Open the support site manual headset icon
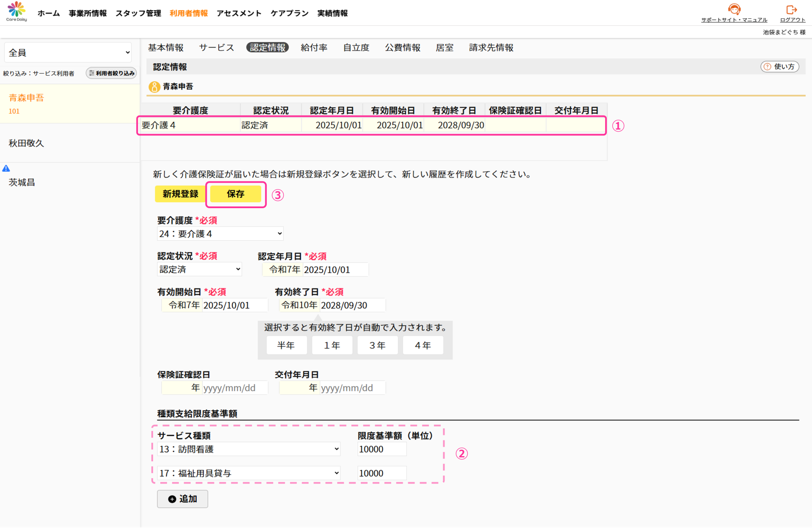 pos(734,9)
